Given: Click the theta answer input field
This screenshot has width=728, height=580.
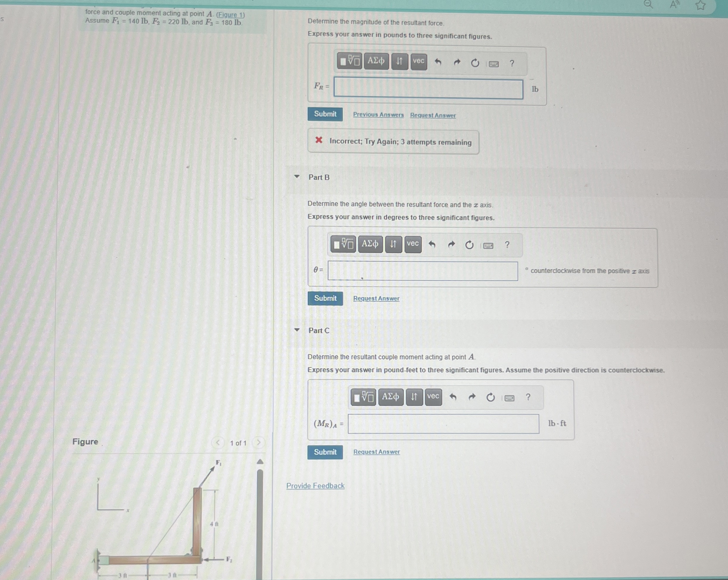Looking at the screenshot, I should (x=423, y=271).
